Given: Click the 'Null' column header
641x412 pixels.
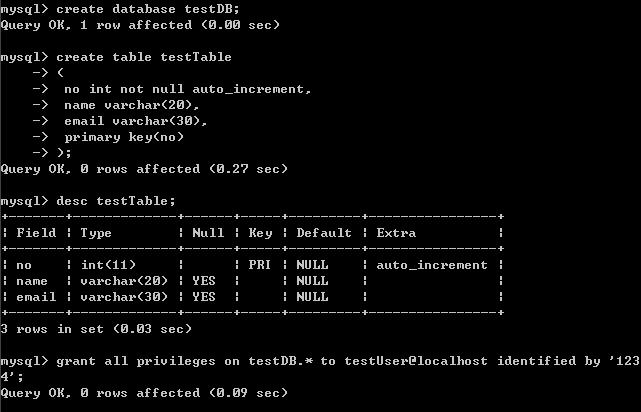Looking at the screenshot, I should (x=208, y=233).
